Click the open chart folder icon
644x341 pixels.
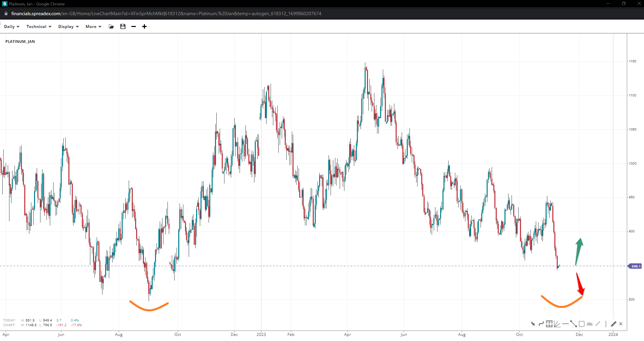pos(111,27)
